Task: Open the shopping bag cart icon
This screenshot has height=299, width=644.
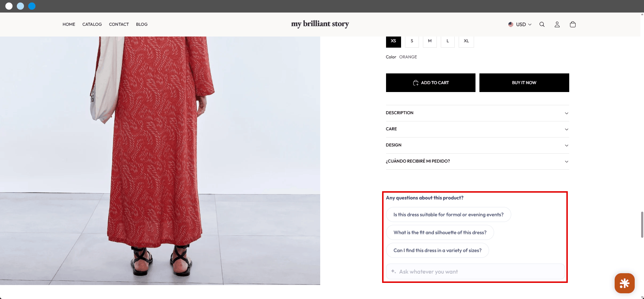Action: tap(573, 24)
